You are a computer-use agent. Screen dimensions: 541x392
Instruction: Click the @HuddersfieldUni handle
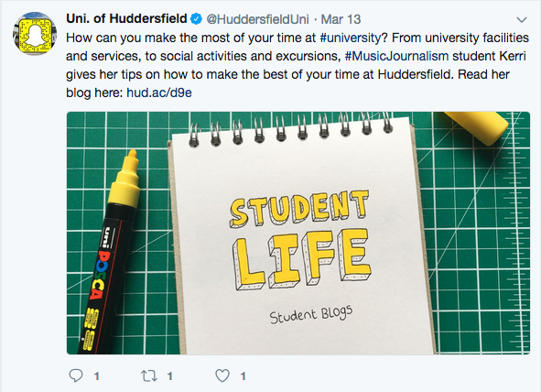pyautogui.click(x=257, y=19)
